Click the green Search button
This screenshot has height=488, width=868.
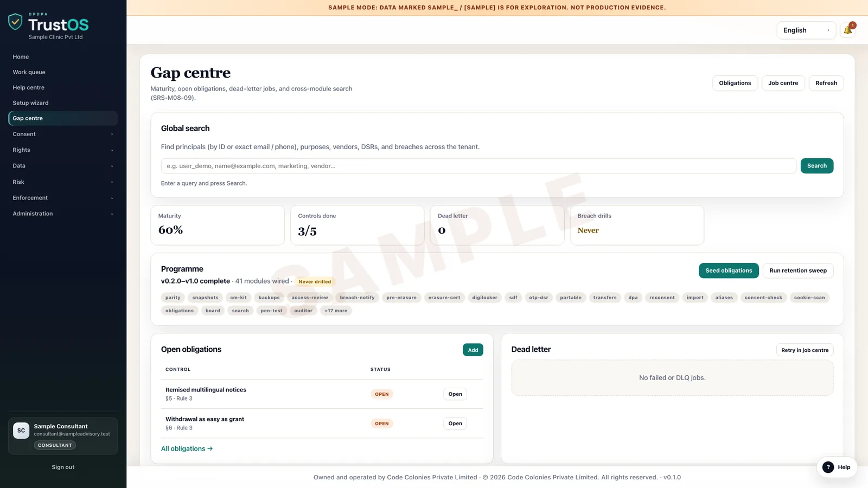[817, 166]
